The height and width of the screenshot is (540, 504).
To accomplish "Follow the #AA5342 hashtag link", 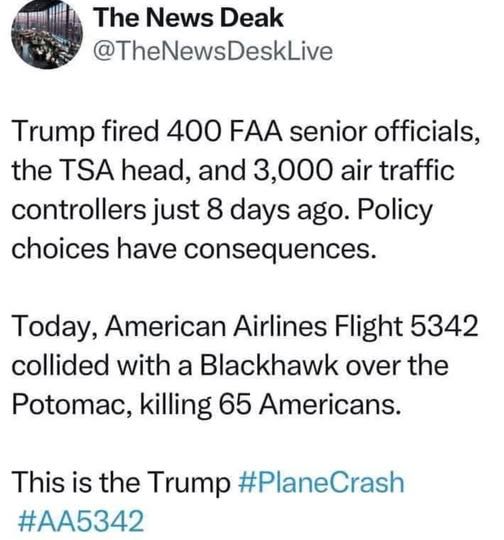I will 80,521.
